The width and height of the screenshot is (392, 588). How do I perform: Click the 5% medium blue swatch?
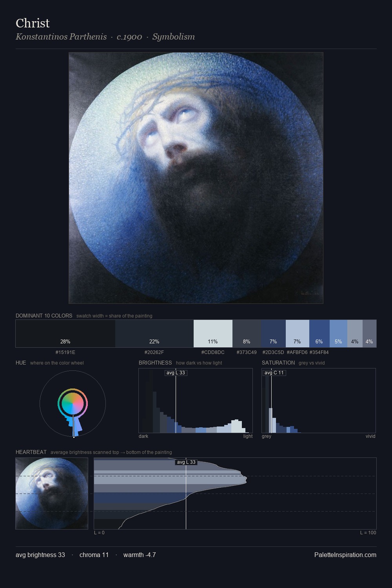click(338, 334)
